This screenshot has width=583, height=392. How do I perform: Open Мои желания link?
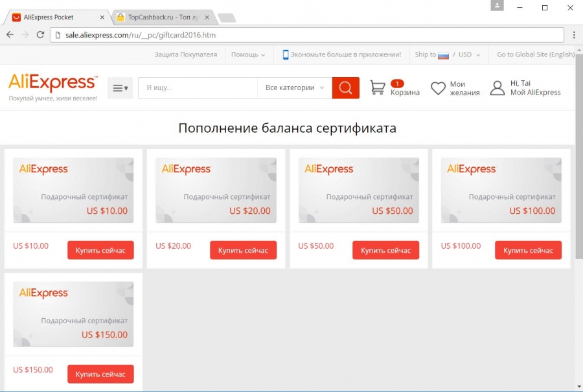[x=464, y=88]
